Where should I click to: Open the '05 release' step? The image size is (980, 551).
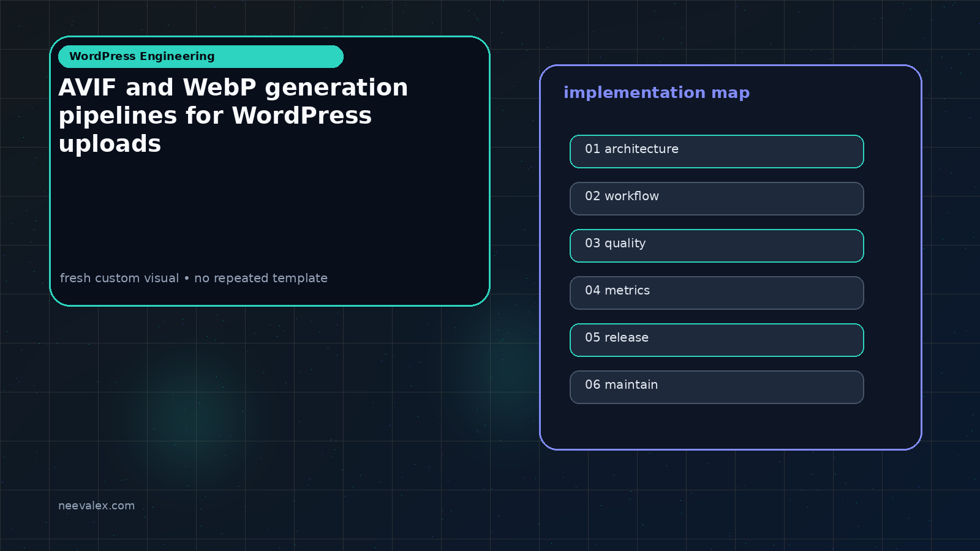[717, 340]
